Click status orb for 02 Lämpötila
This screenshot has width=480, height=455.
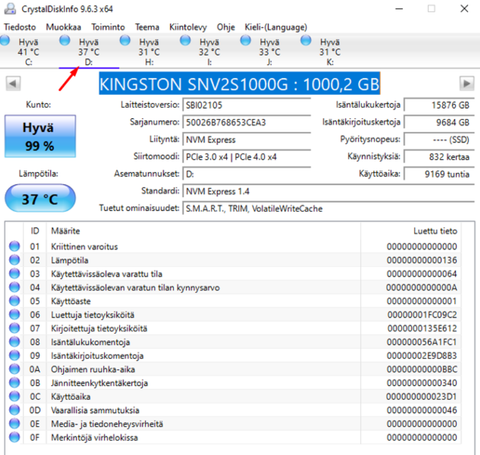pyautogui.click(x=14, y=260)
